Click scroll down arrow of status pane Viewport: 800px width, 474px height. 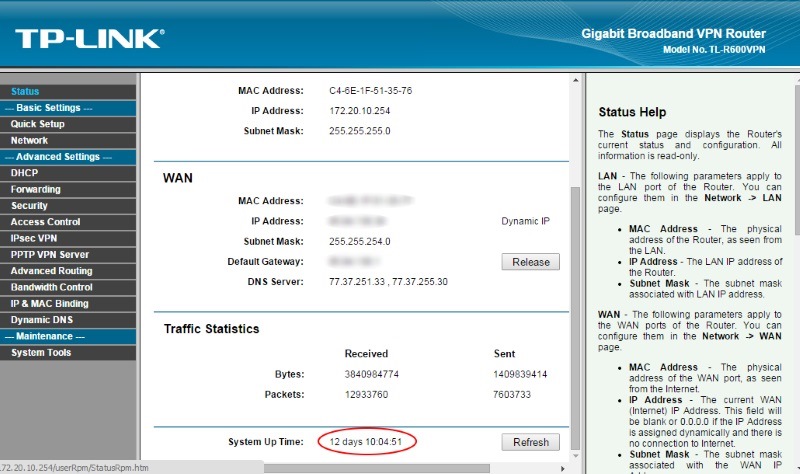pos(576,456)
